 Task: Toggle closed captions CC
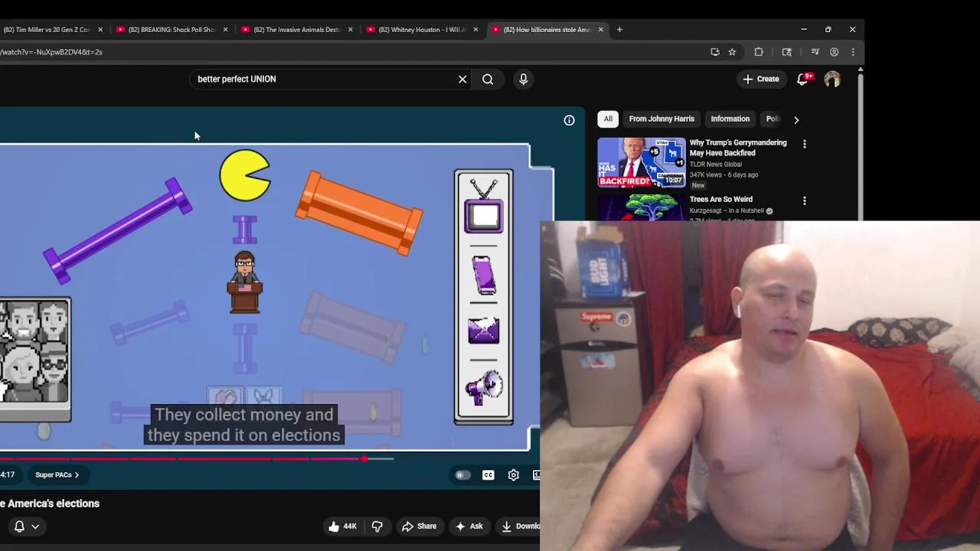[488, 475]
